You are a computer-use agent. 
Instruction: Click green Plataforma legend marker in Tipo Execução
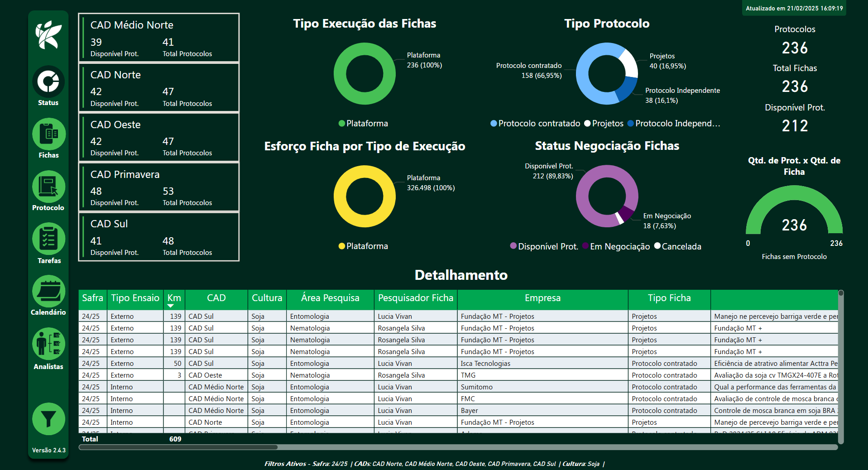(x=342, y=124)
